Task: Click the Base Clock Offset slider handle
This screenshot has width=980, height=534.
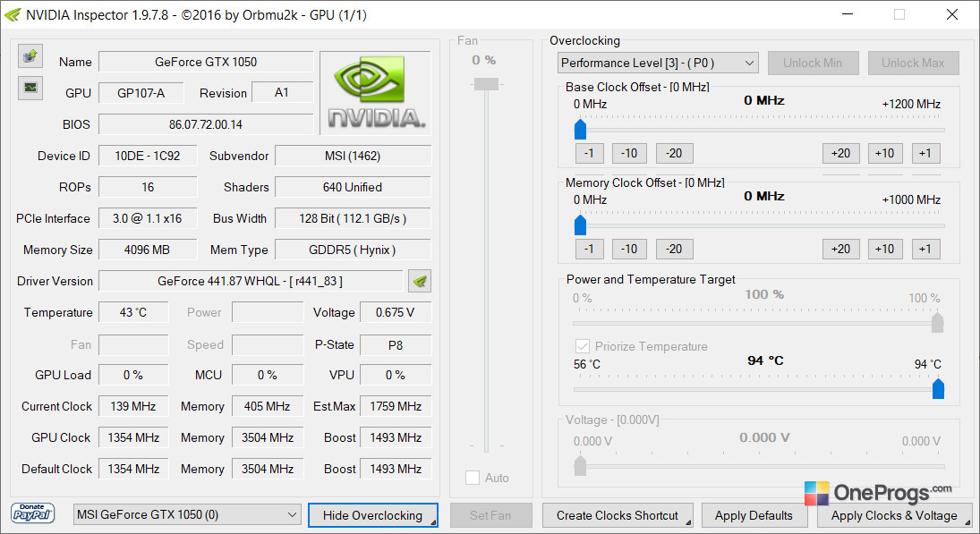Action: [580, 130]
